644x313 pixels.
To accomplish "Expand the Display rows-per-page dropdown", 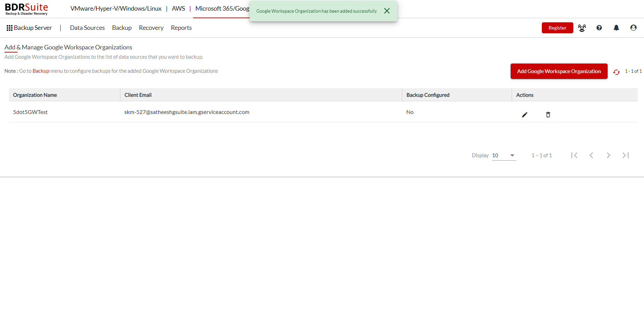I will (x=504, y=155).
